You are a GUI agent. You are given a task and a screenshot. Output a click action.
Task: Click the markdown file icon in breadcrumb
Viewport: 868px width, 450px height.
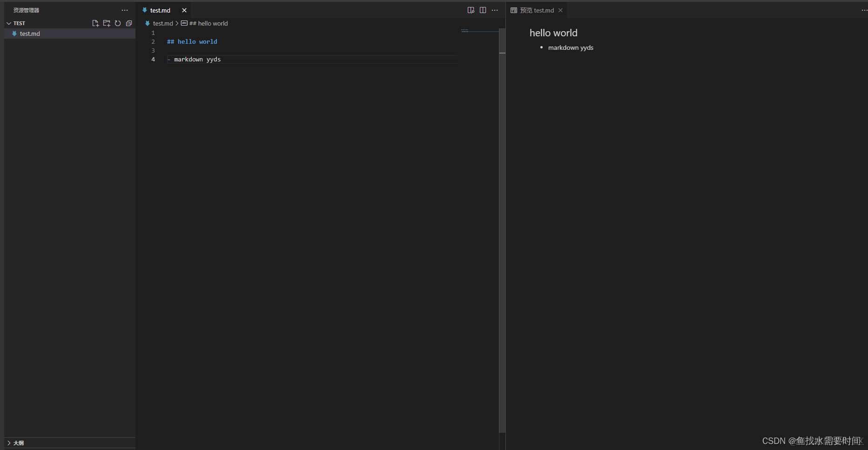click(148, 23)
